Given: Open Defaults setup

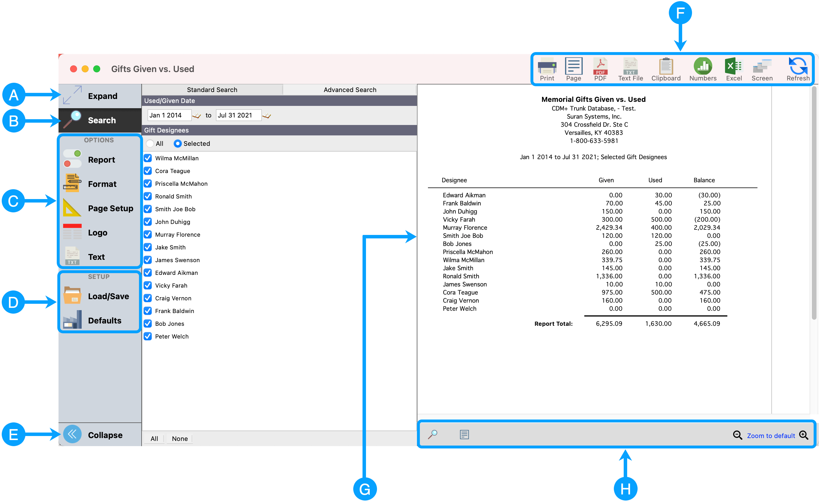Looking at the screenshot, I should tap(100, 320).
